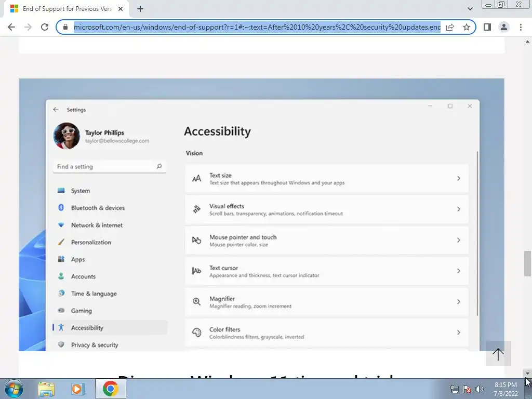This screenshot has height=399, width=532.
Task: Click the volume speaker tray icon
Action: (x=480, y=389)
